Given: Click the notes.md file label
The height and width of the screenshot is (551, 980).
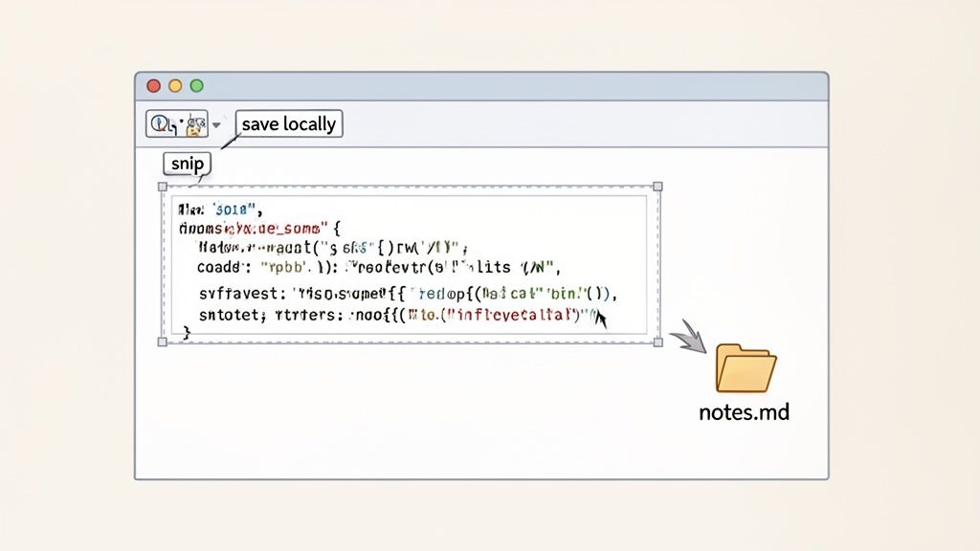Looking at the screenshot, I should [x=745, y=413].
